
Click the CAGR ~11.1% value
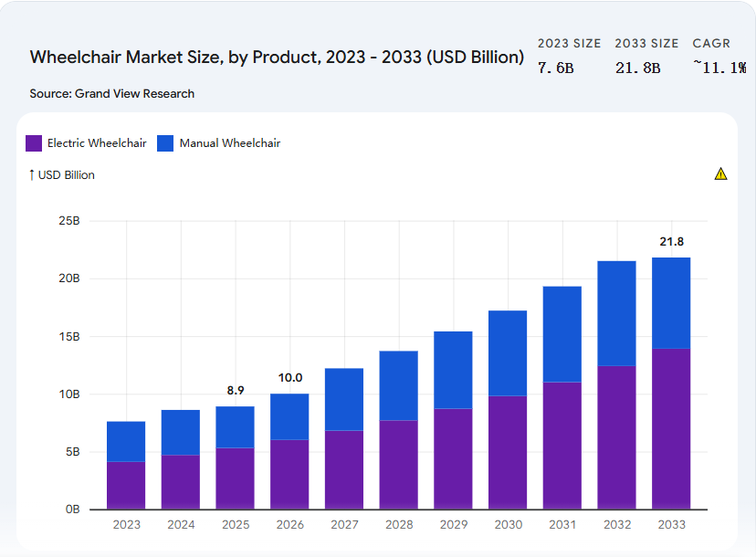tap(720, 66)
